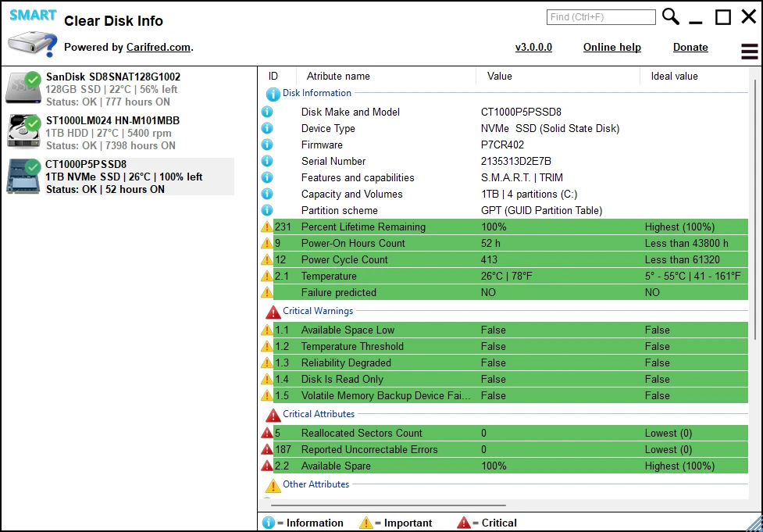The width and height of the screenshot is (763, 532).
Task: Select the CT1000P5PSSD8 NVMe drive icon
Action: pyautogui.click(x=24, y=177)
